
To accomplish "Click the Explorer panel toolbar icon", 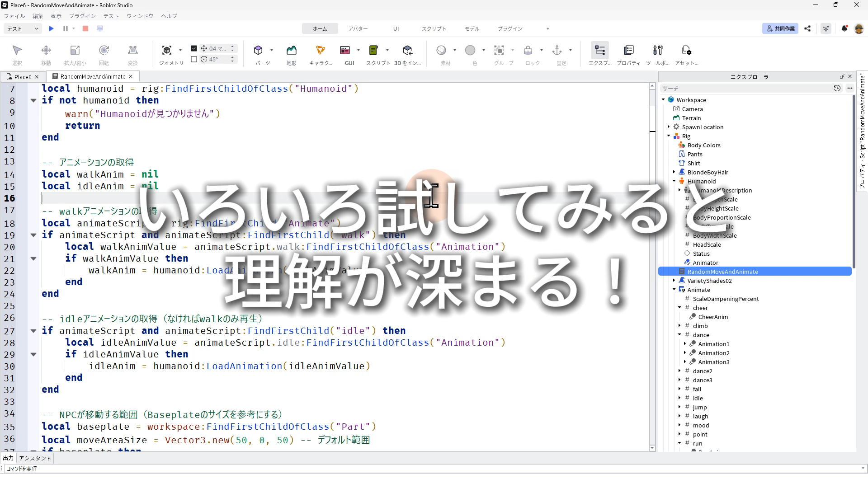I will coord(599,51).
